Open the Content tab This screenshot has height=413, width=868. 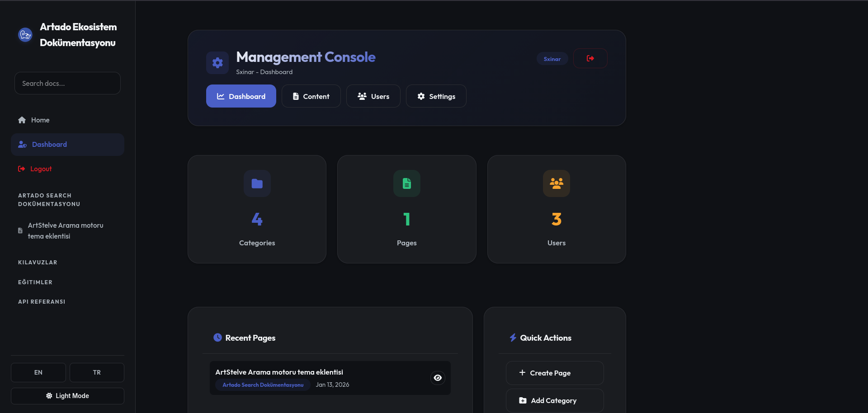[x=311, y=96]
